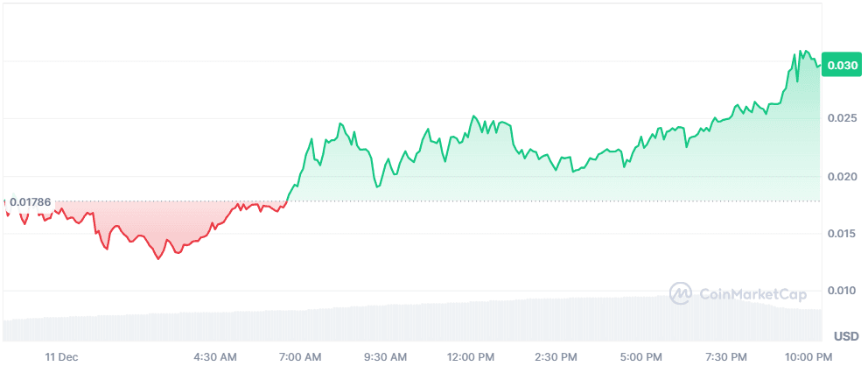Image resolution: width=868 pixels, height=366 pixels.
Task: Select the 0.025 y-axis label
Action: point(843,118)
